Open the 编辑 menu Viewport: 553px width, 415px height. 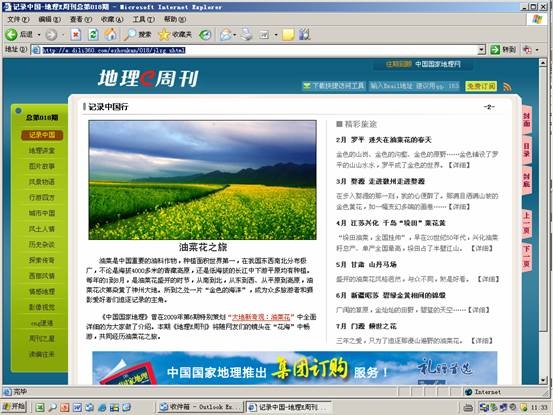click(x=49, y=19)
